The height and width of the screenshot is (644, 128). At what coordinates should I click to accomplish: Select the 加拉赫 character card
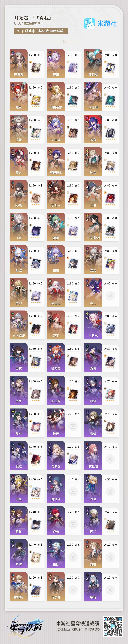[x=64, y=390]
